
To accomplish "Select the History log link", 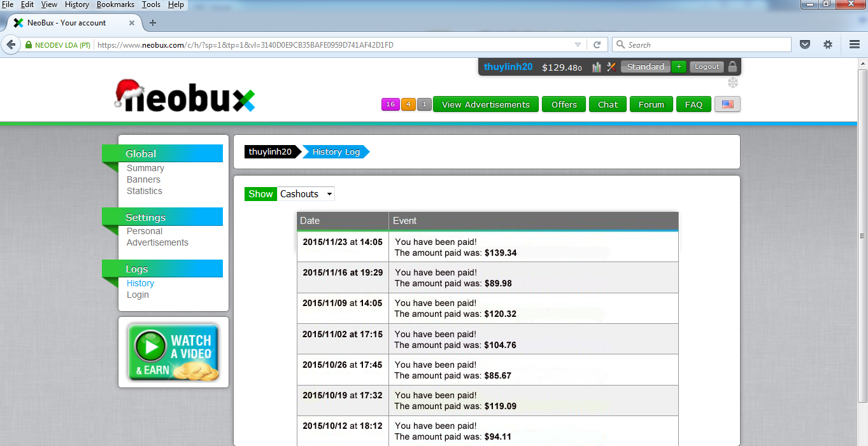I will coord(140,283).
